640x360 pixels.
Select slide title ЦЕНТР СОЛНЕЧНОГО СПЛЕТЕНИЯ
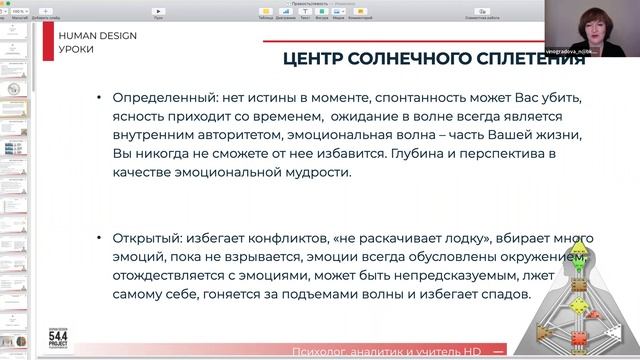434,59
